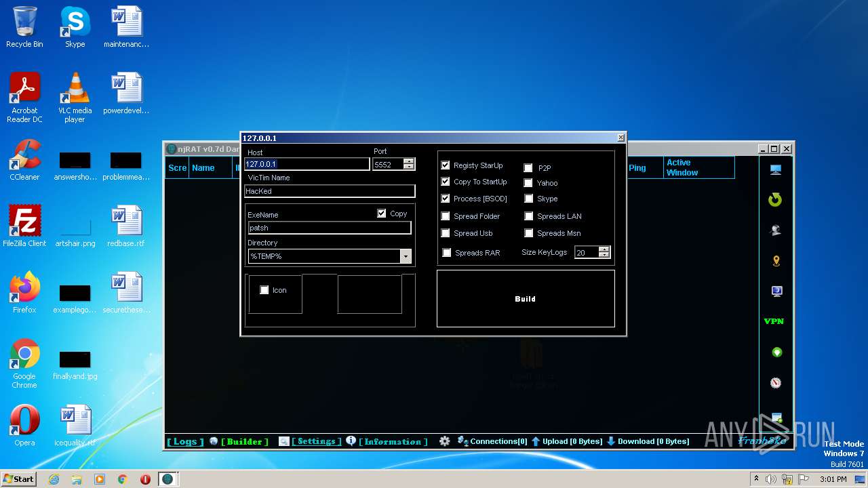Toggle the Spread Usb checkbox
This screenshot has width=868, height=488.
tap(446, 233)
